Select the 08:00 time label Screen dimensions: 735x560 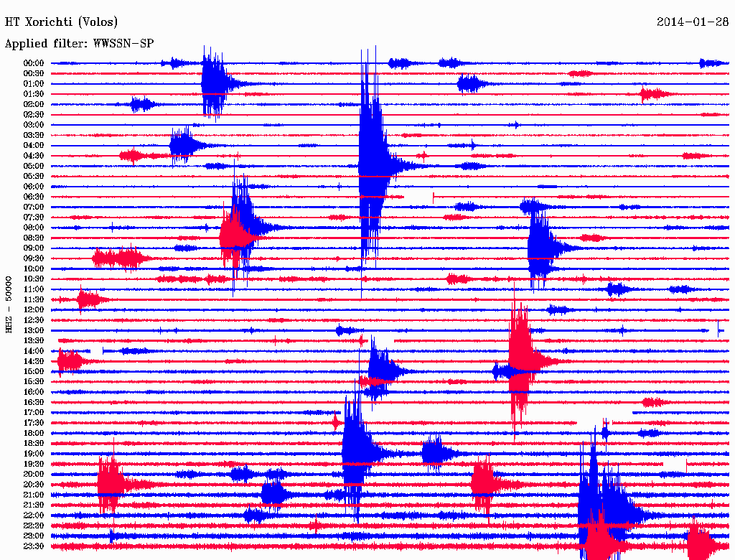click(x=34, y=228)
